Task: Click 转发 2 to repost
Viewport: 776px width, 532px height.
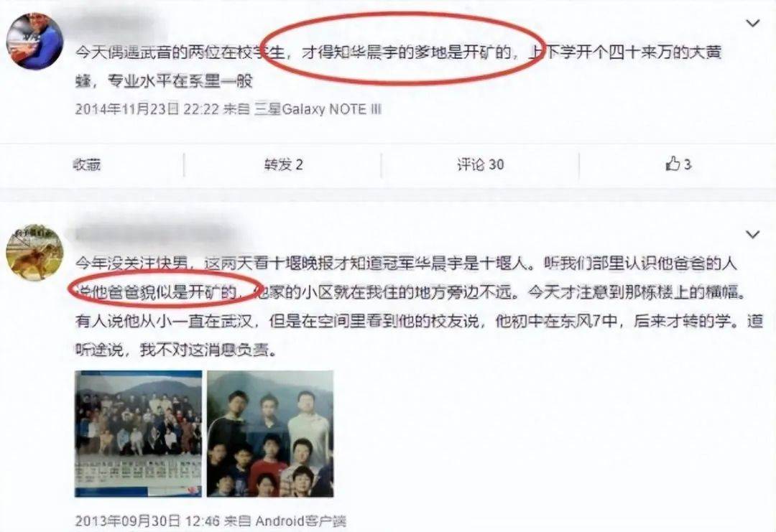Action: click(x=283, y=164)
